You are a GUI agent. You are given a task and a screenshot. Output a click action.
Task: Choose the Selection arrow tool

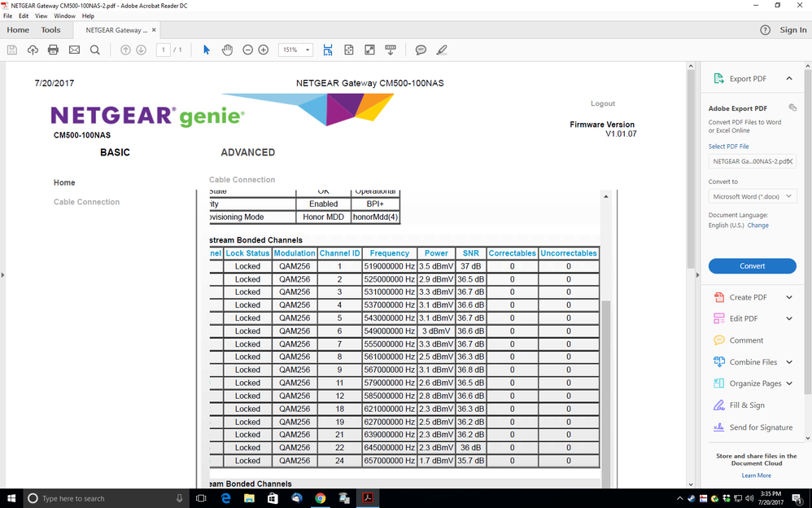(x=207, y=50)
